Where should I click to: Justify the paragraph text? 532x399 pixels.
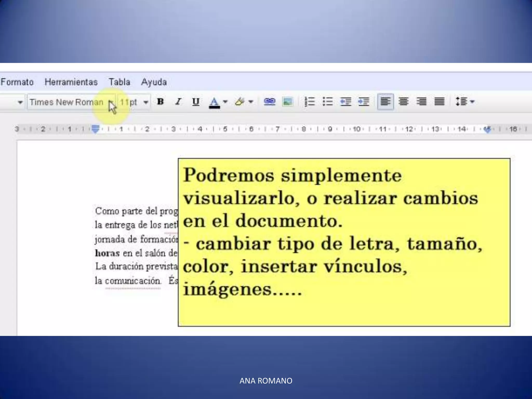[439, 102]
